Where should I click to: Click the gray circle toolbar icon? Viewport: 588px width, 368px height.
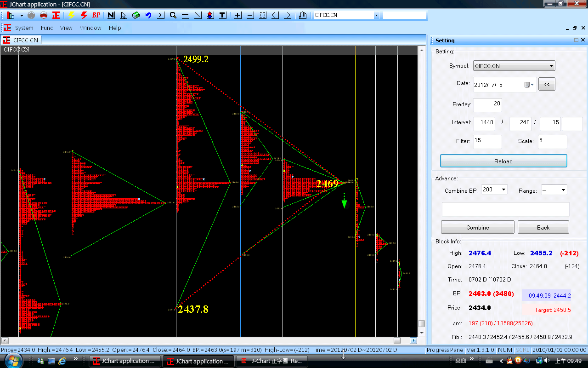coord(31,15)
